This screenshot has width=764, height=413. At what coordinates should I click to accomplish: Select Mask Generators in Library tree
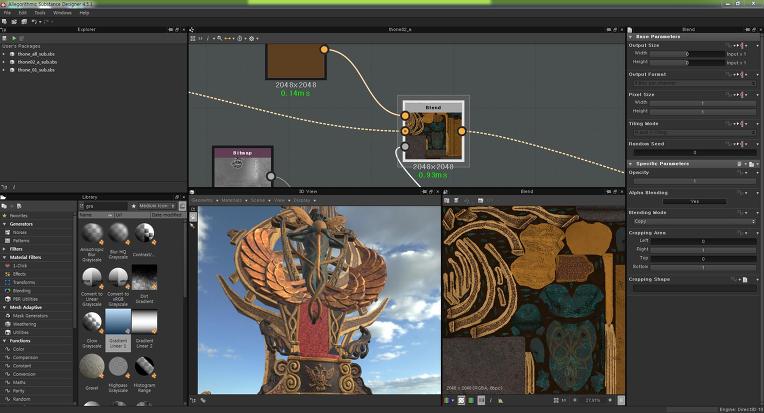pos(30,316)
